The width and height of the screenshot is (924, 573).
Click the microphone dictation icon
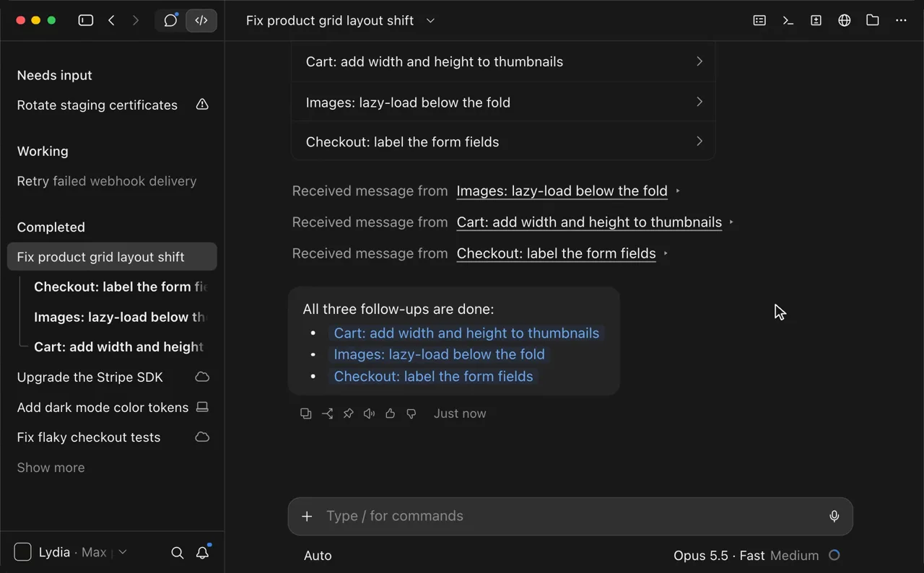click(x=834, y=516)
